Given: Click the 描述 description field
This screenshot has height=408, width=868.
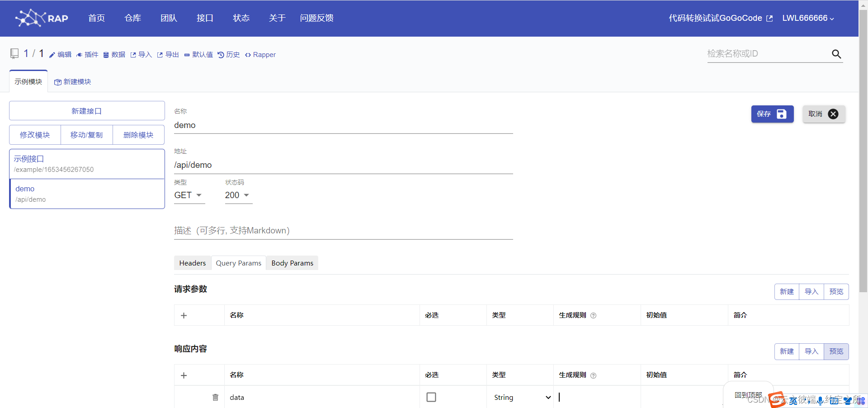Looking at the screenshot, I should pos(344,231).
